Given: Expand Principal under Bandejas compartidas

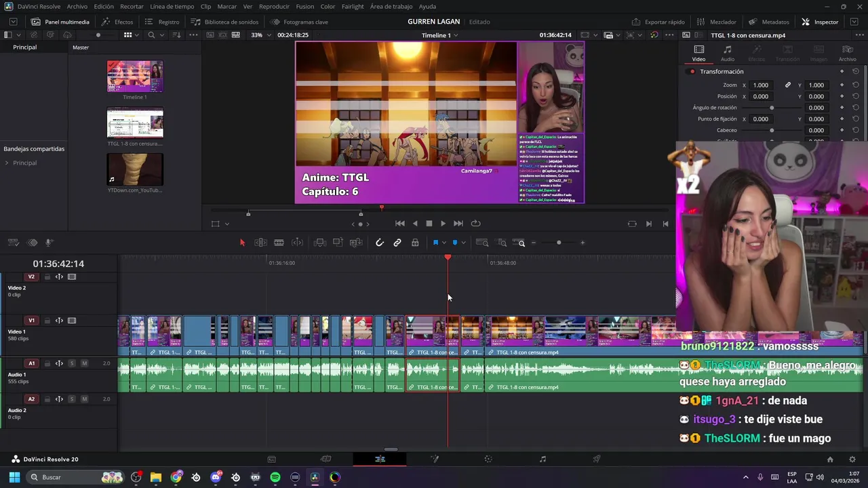Looking at the screenshot, I should pyautogui.click(x=7, y=163).
